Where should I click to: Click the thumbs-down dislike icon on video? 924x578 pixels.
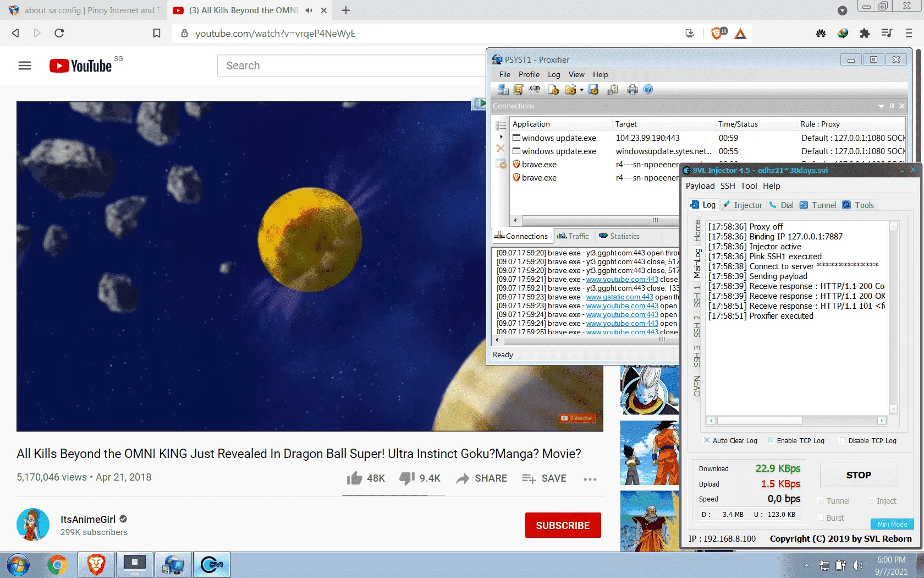pyautogui.click(x=407, y=478)
